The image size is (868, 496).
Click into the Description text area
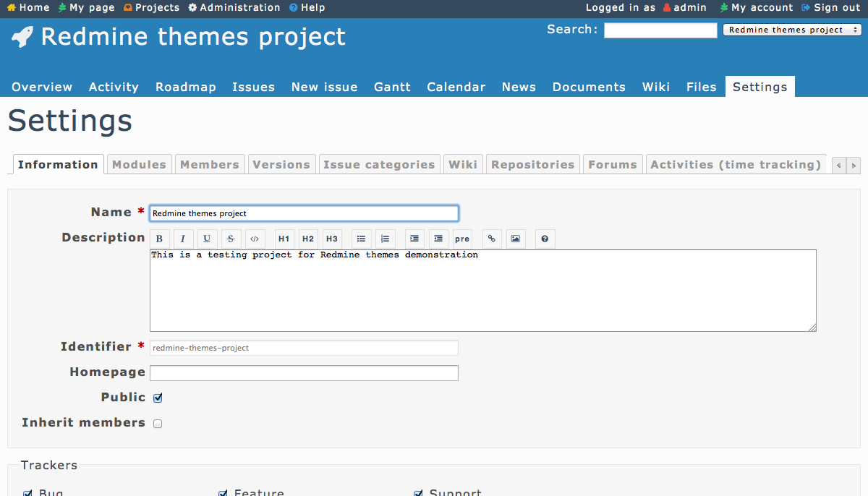coord(483,291)
